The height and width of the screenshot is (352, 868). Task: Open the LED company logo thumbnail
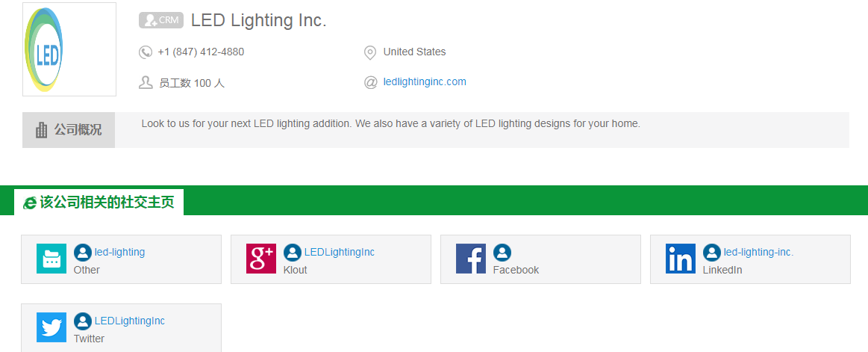69,49
